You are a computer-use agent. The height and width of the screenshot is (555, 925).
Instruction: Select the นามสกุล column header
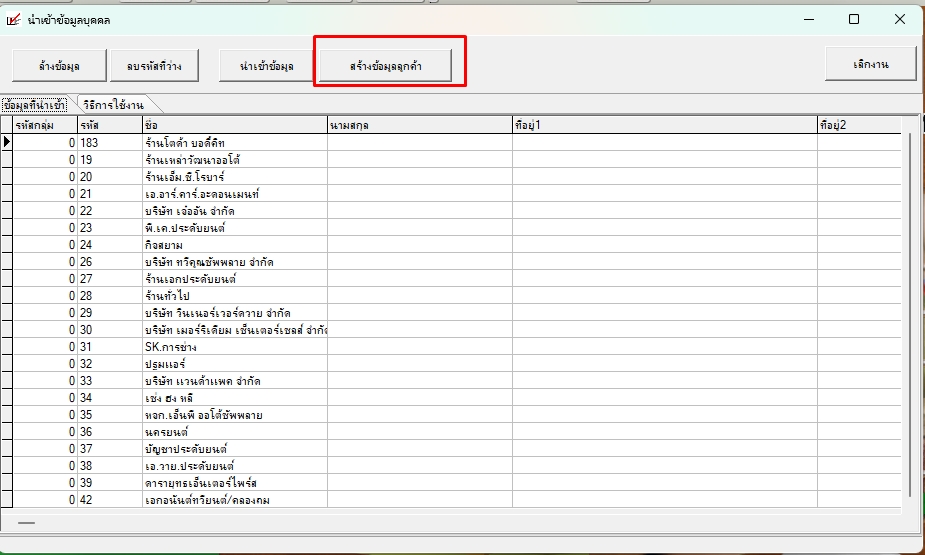[x=418, y=125]
